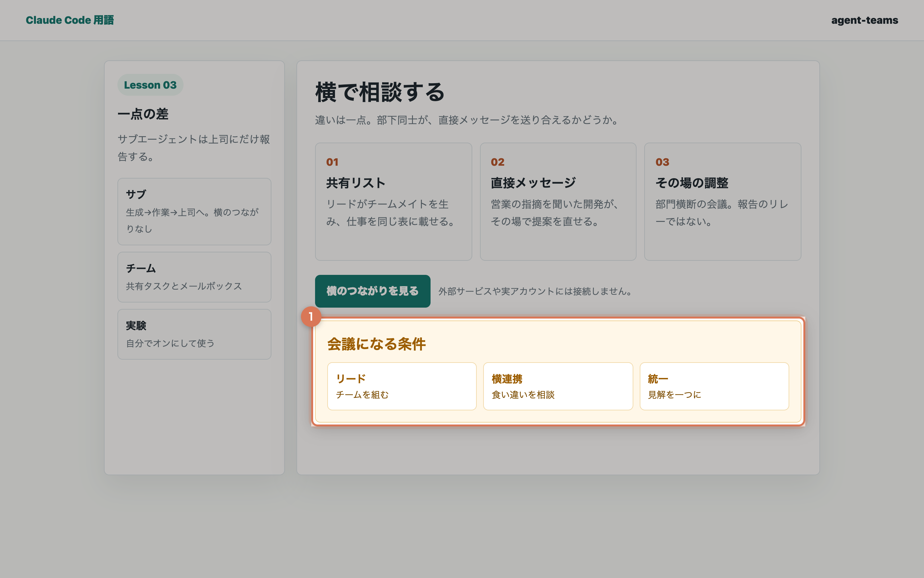
Task: Click the Claude Code 用語 site title
Action: coord(70,20)
